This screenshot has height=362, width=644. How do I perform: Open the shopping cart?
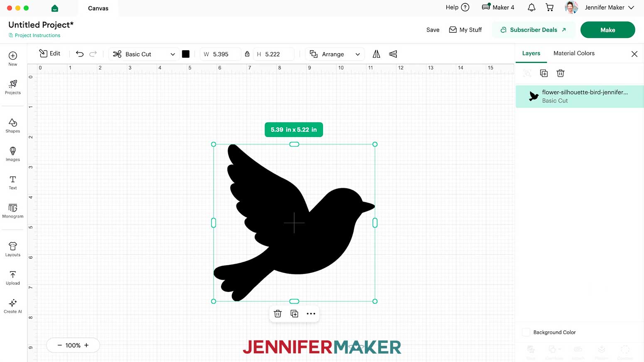(x=550, y=7)
